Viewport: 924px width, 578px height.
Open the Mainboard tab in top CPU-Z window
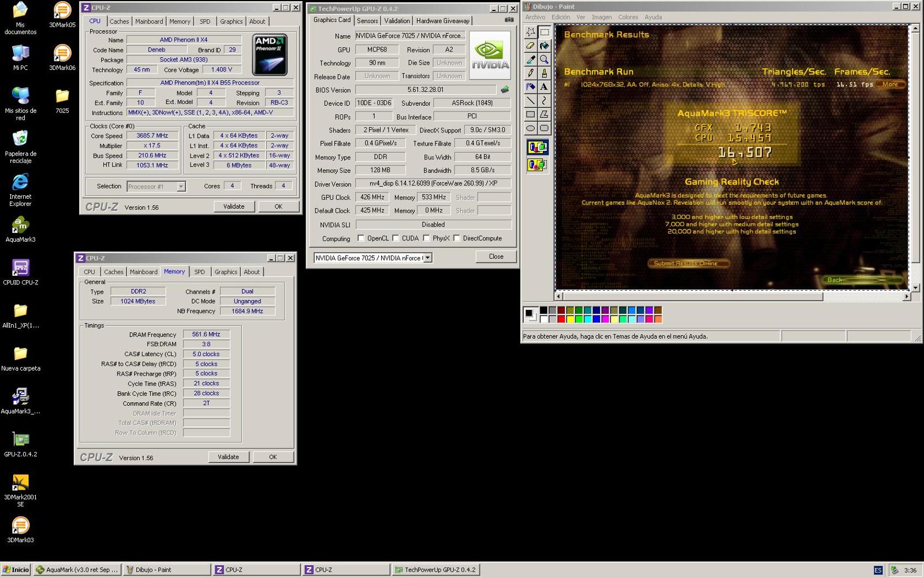(149, 21)
